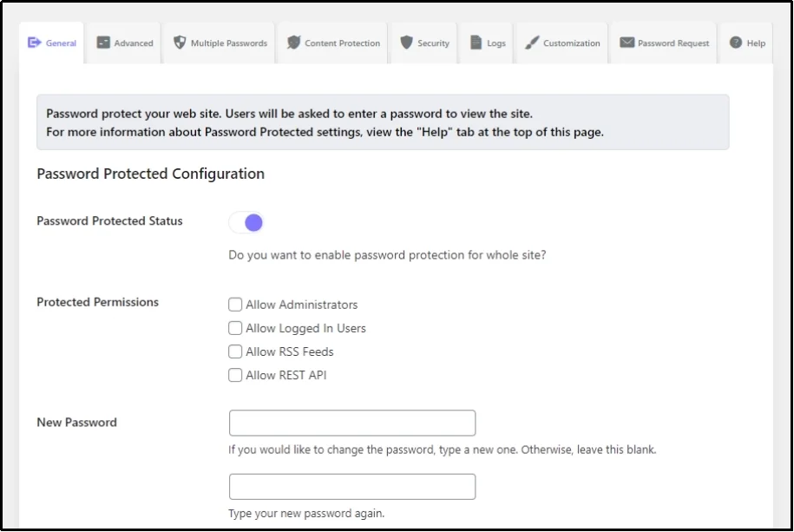Enable Allow RSS Feeds

pyautogui.click(x=234, y=351)
